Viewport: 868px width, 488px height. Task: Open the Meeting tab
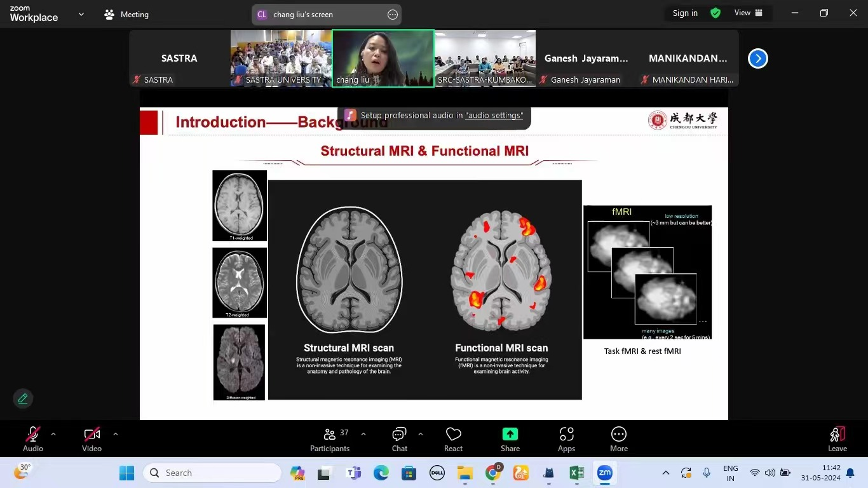pyautogui.click(x=126, y=15)
